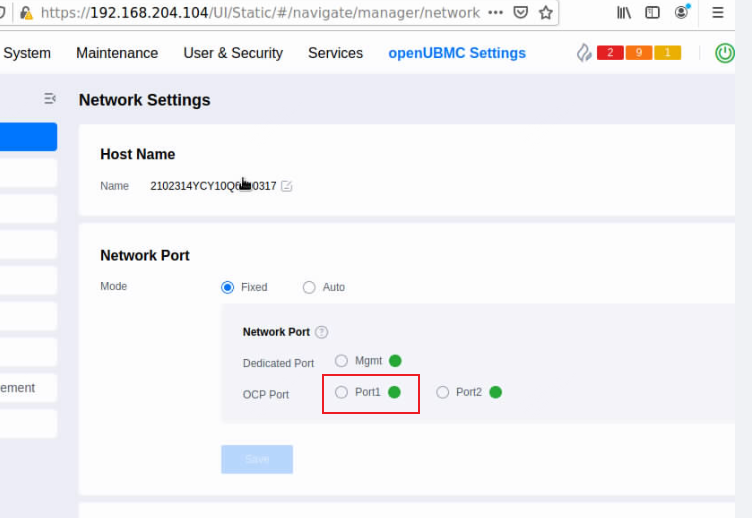The width and height of the screenshot is (752, 518).
Task: Open the Firefox library icon
Action: [624, 13]
